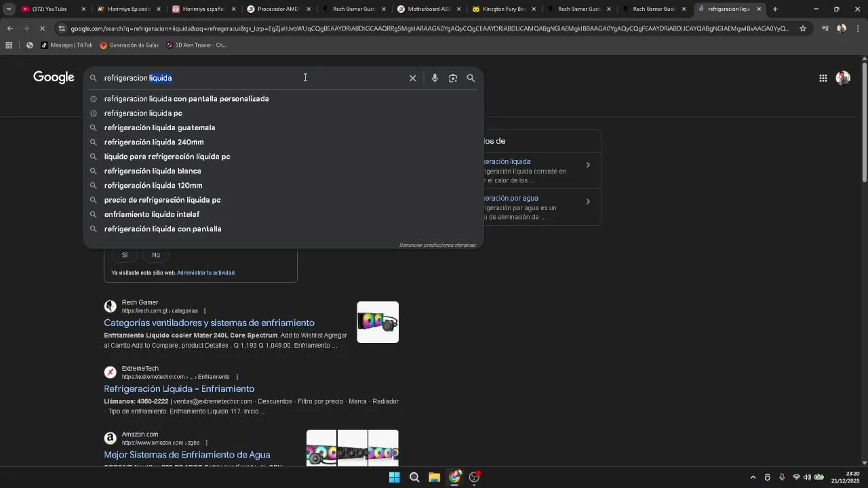
Task: Open the Mensajes | TikTok bookmark
Action: [x=66, y=45]
